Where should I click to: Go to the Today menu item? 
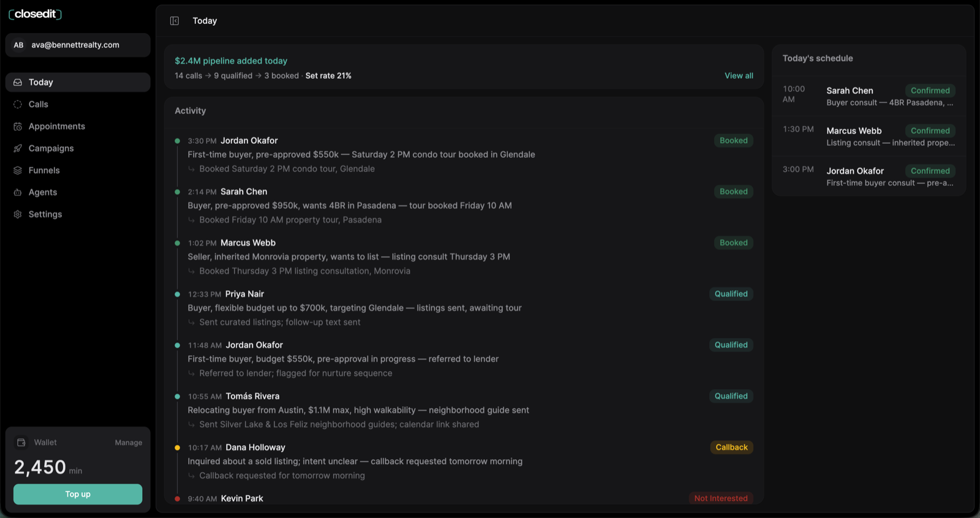[x=78, y=82]
